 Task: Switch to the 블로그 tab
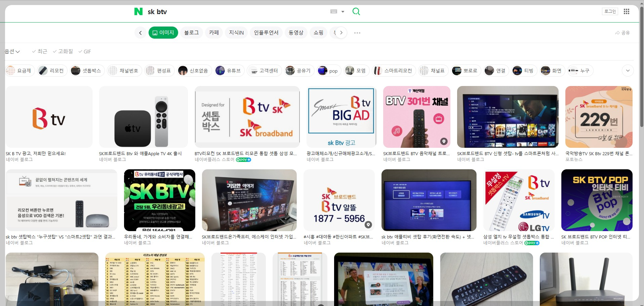(x=192, y=33)
